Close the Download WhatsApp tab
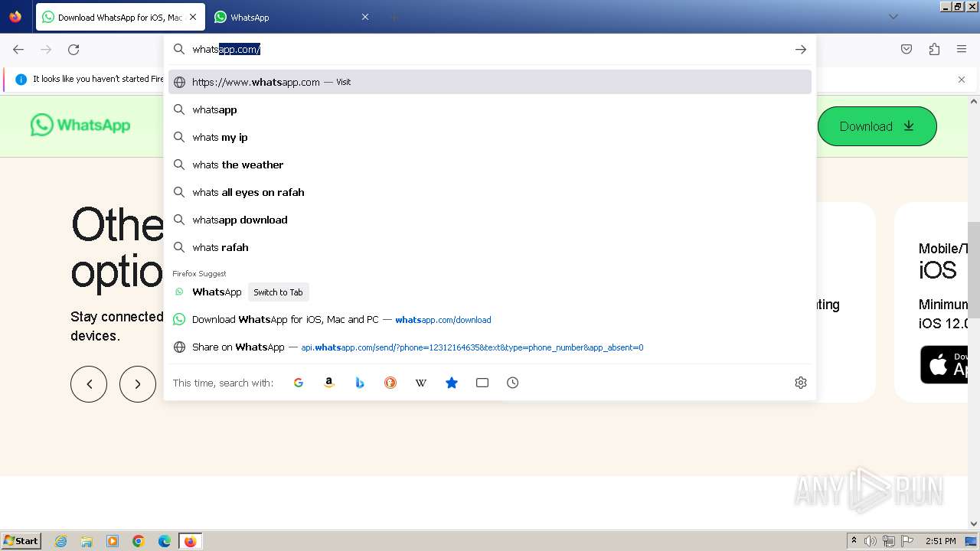This screenshot has height=551, width=980. (x=193, y=17)
